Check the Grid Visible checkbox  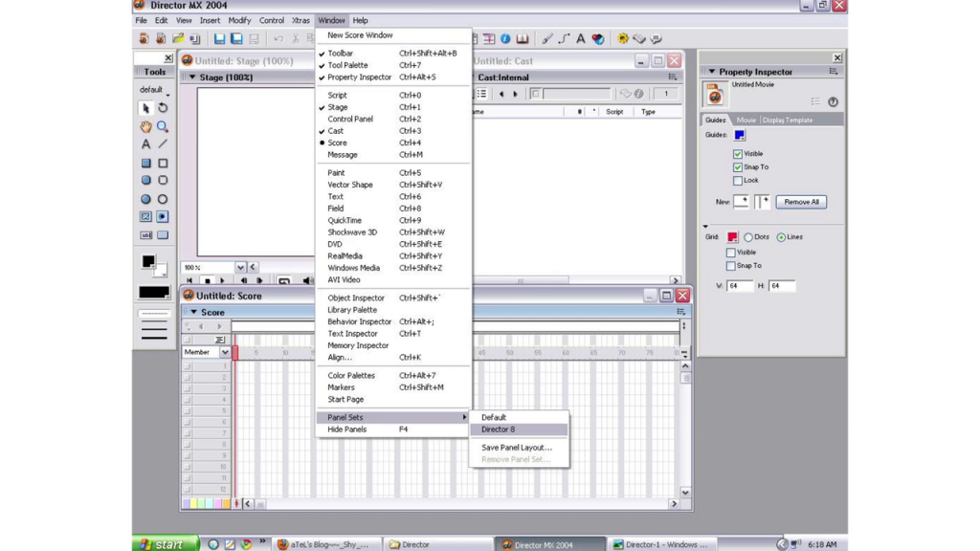pos(730,253)
